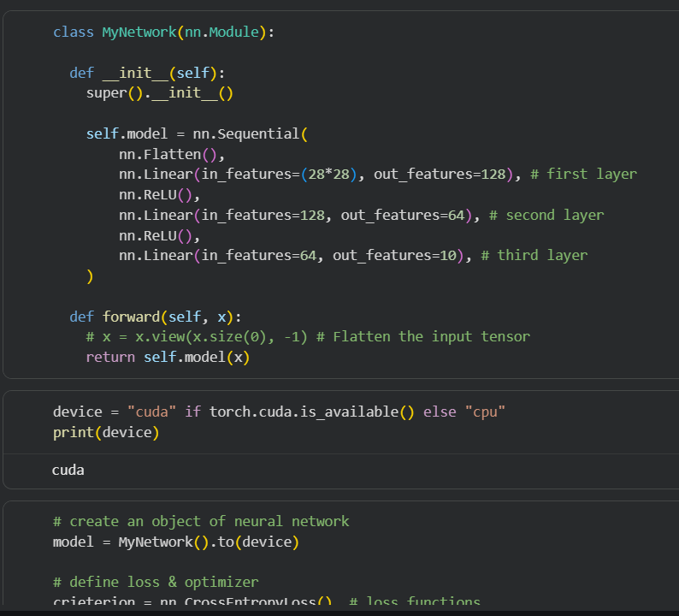Click the '# define loss & optimizer' comment

[x=156, y=582]
